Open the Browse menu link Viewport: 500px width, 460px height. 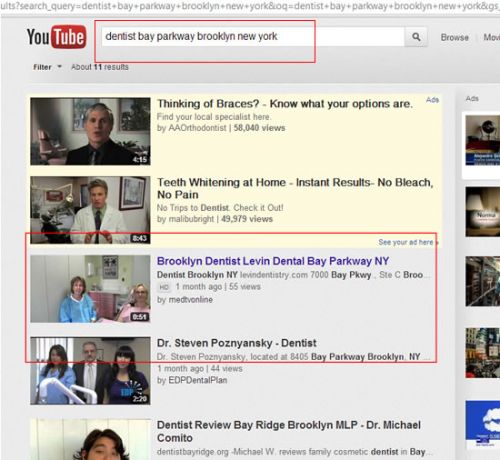[x=455, y=37]
